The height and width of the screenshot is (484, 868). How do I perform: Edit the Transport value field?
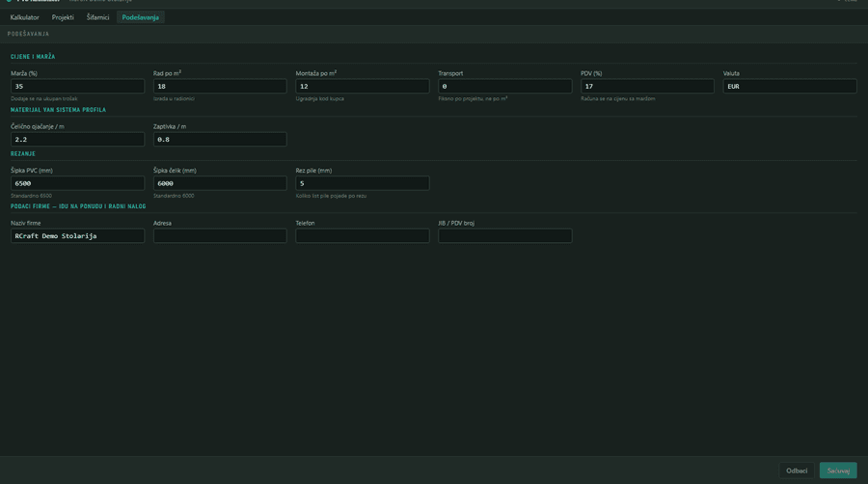pyautogui.click(x=504, y=86)
